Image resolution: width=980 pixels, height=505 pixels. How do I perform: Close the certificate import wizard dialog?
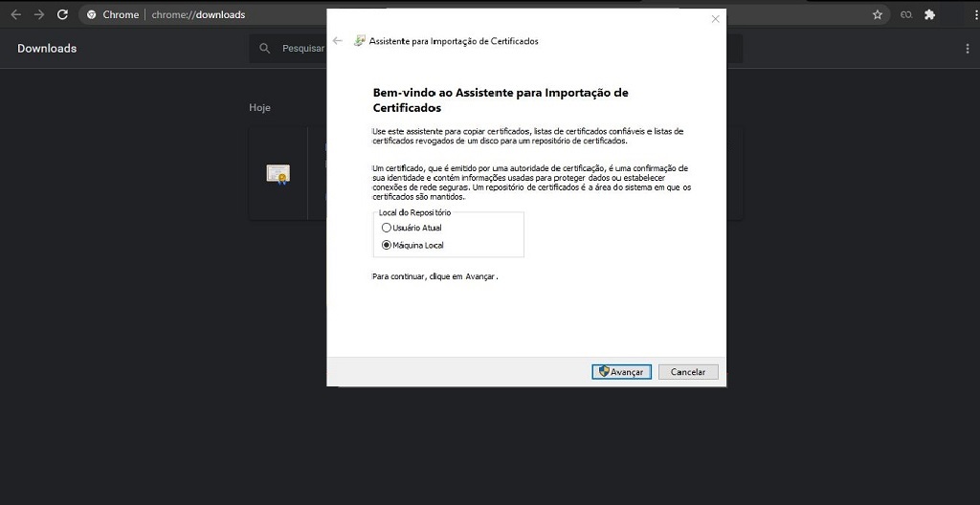714,19
